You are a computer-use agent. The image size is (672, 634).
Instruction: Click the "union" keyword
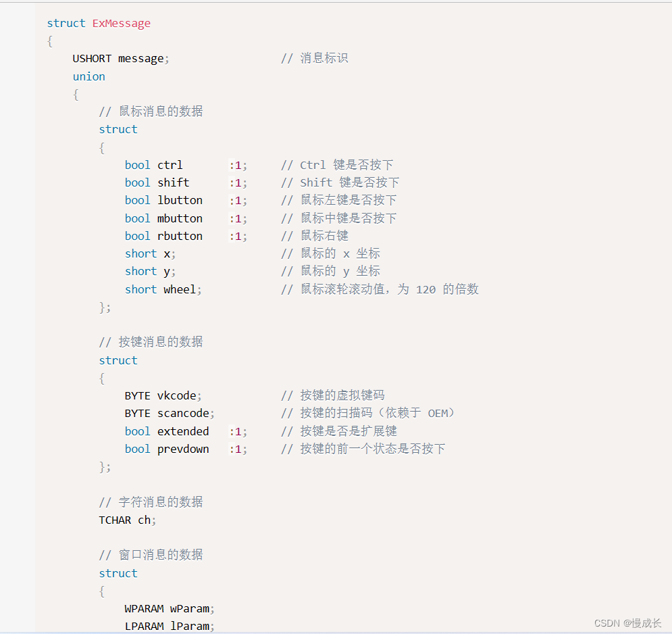pyautogui.click(x=88, y=76)
